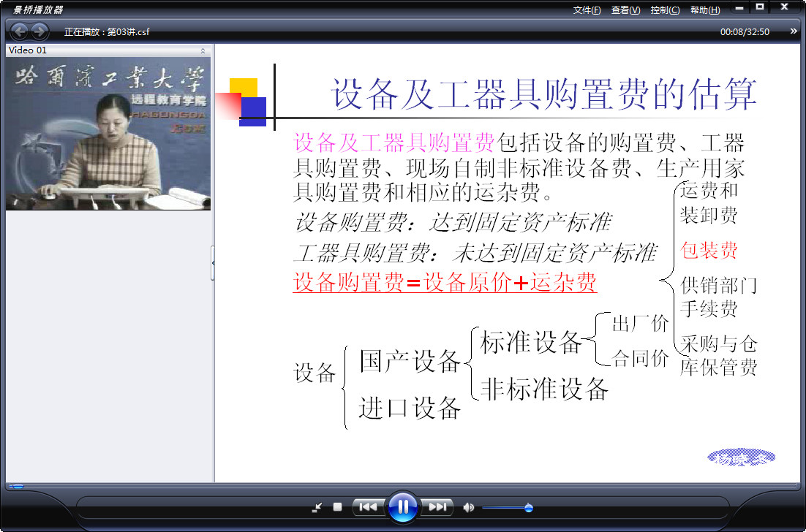
Task: Click the volume slider knob
Action: pyautogui.click(x=528, y=508)
